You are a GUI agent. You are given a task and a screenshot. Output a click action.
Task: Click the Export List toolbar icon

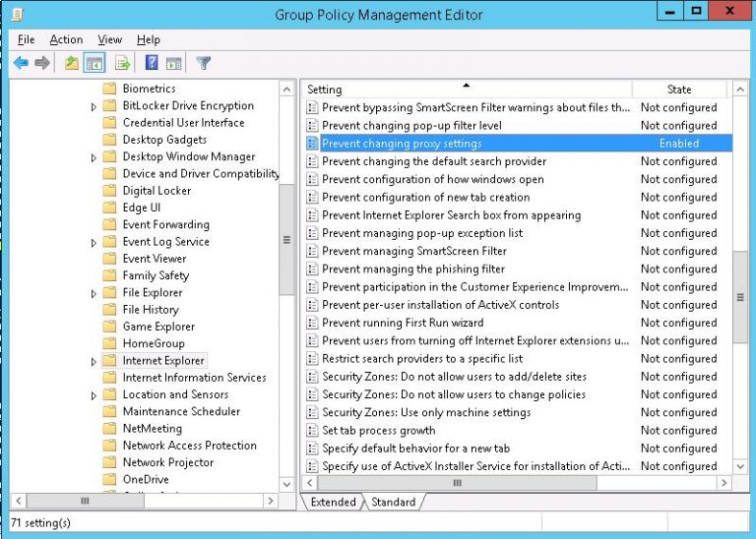123,64
